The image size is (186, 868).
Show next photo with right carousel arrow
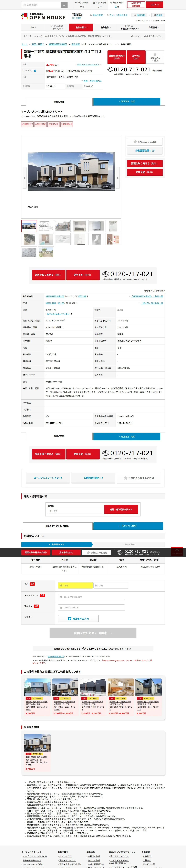(117, 178)
